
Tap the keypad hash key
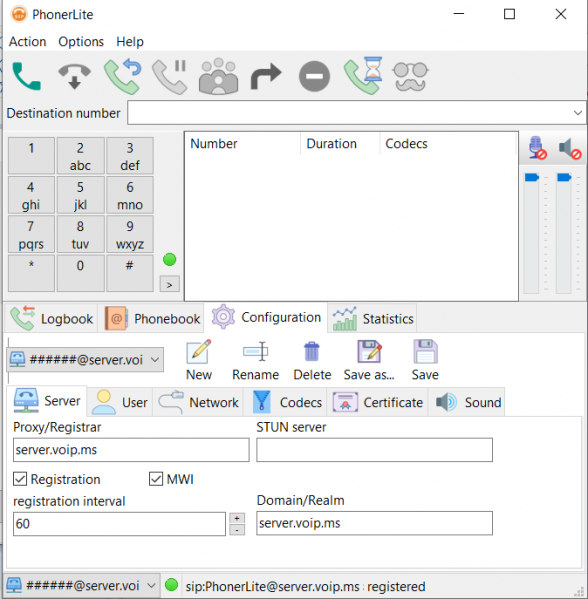click(x=130, y=273)
